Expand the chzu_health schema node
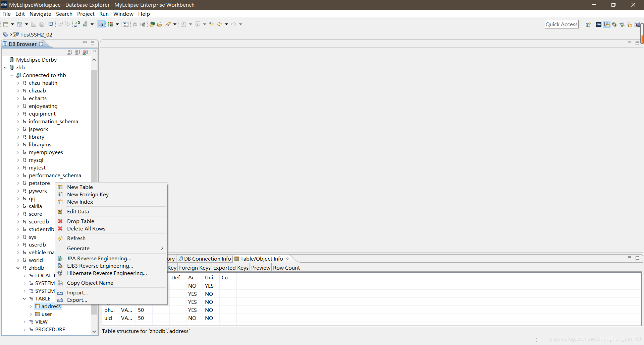The height and width of the screenshot is (345, 644). click(x=18, y=83)
